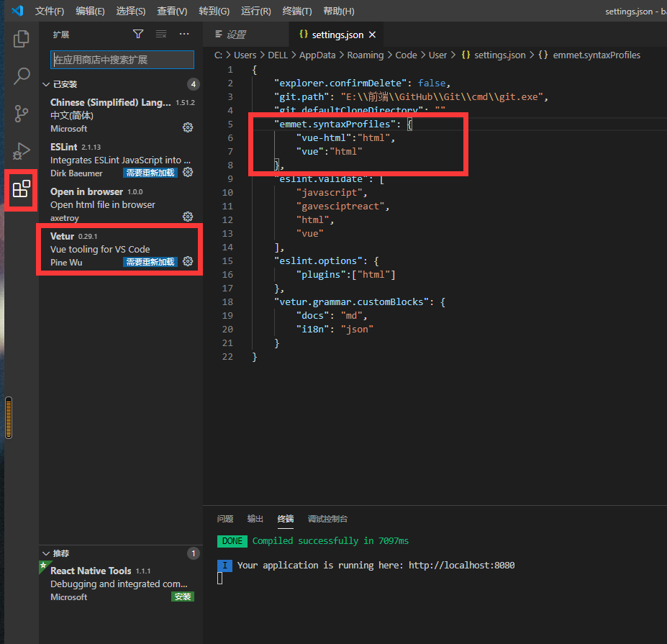Click the filter extensions funnel icon

point(138,34)
